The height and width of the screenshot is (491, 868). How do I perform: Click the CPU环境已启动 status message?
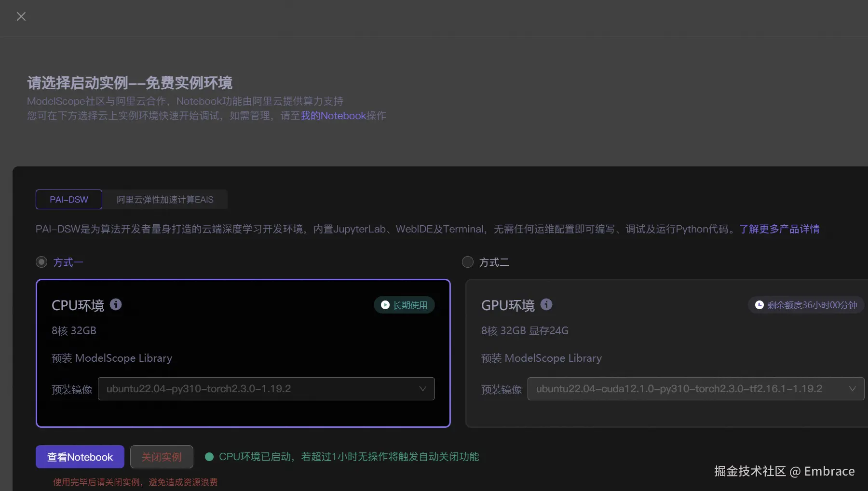coord(349,457)
